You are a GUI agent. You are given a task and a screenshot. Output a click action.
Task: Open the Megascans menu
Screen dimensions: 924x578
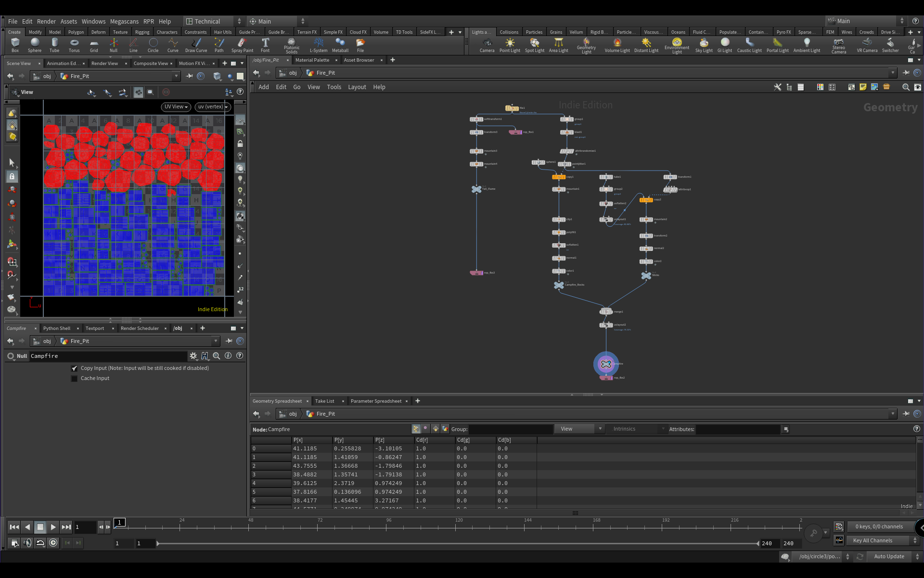coord(124,21)
